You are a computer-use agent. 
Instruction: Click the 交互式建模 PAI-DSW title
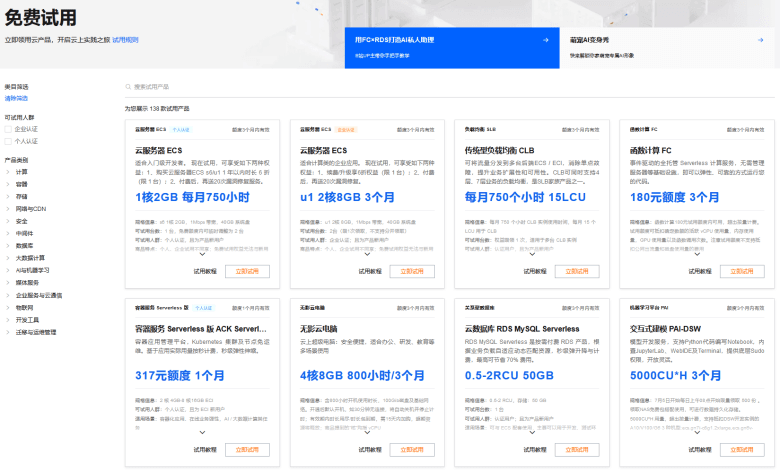pos(665,329)
